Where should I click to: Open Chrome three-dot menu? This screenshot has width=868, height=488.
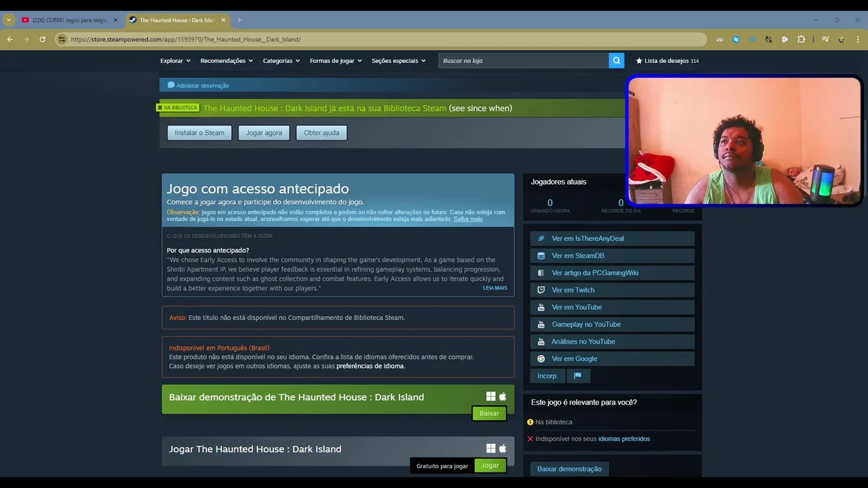click(858, 39)
